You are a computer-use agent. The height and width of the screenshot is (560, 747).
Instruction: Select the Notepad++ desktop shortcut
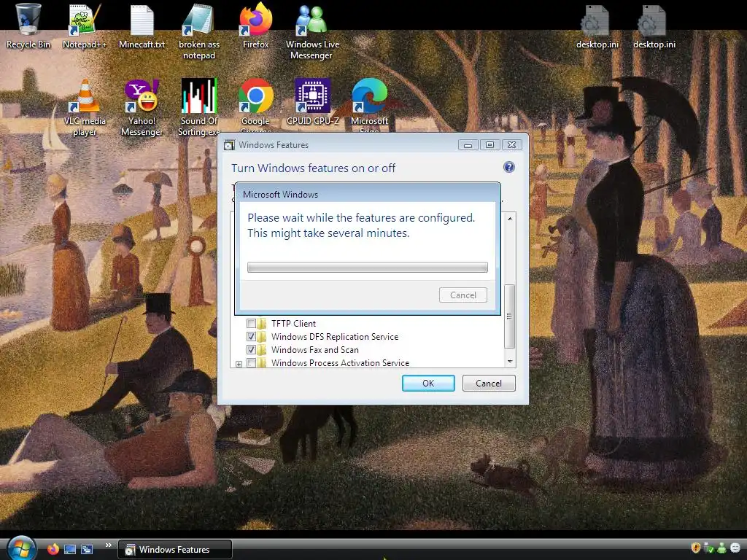click(85, 26)
